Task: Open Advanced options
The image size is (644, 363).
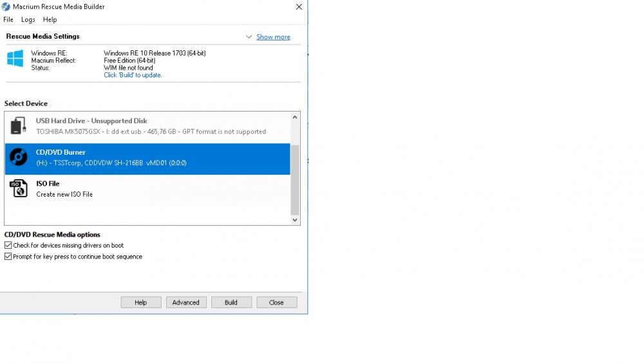Action: (185, 302)
